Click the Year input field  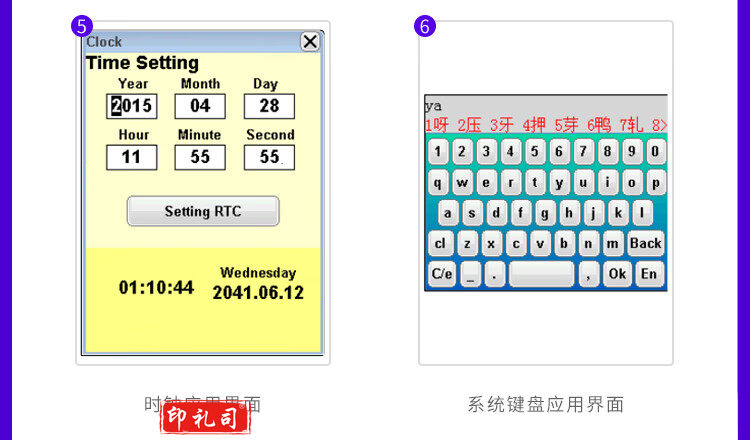131,106
